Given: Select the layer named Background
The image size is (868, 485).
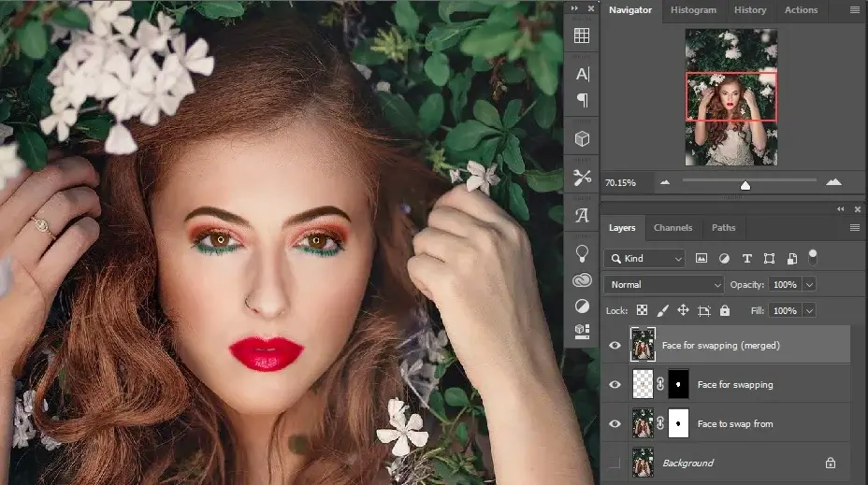Looking at the screenshot, I should (688, 463).
